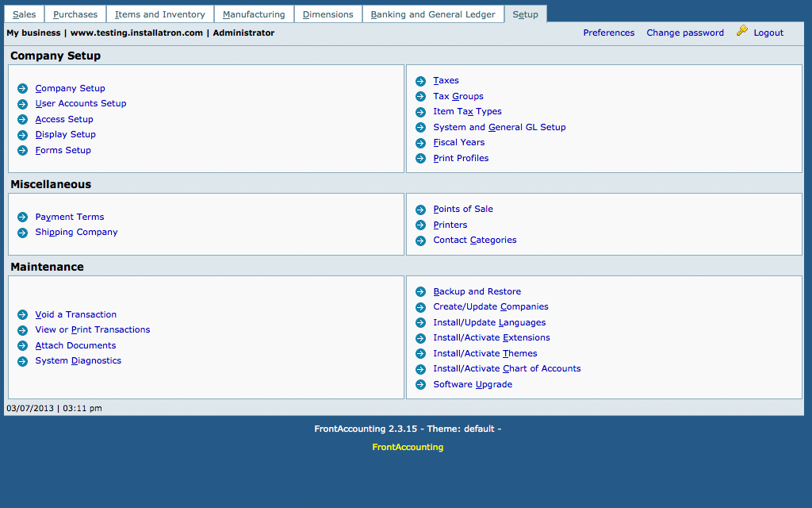Open the System Diagnostics page
This screenshot has width=812, height=508.
78,361
